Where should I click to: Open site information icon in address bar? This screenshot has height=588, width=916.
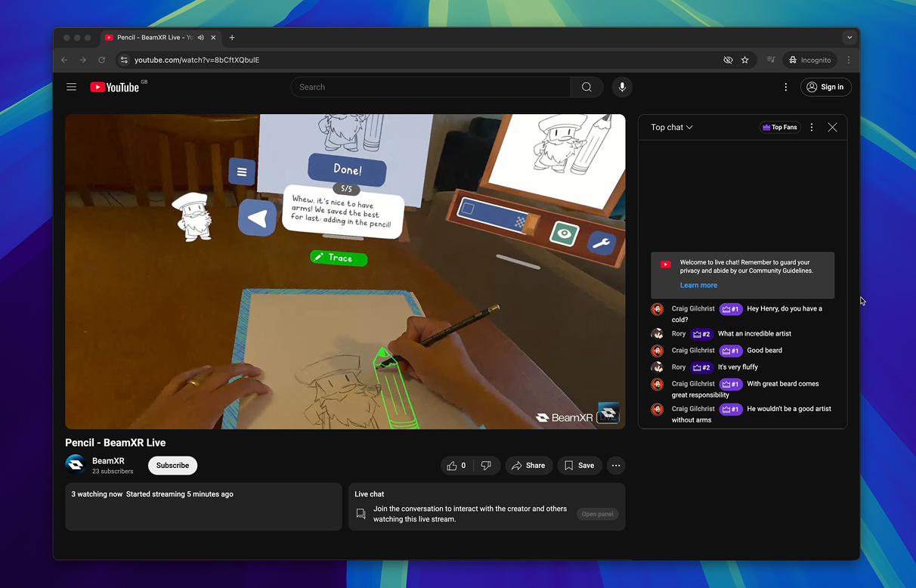click(x=125, y=60)
